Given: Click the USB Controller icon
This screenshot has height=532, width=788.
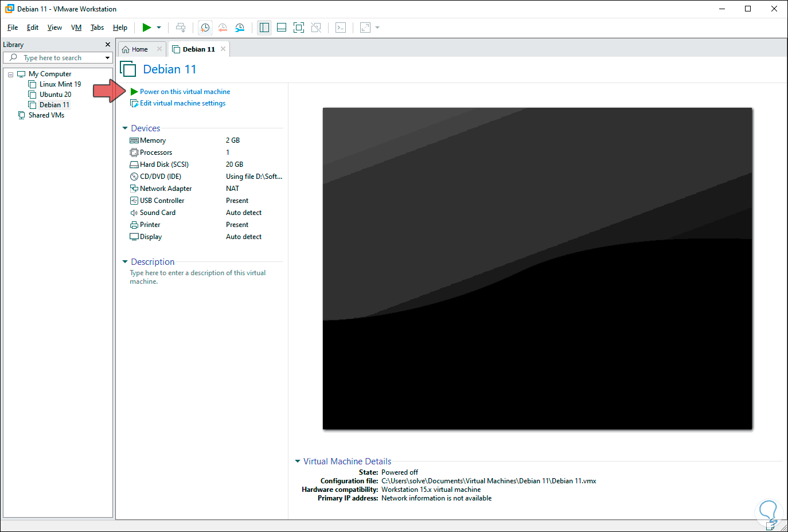Looking at the screenshot, I should tap(134, 201).
